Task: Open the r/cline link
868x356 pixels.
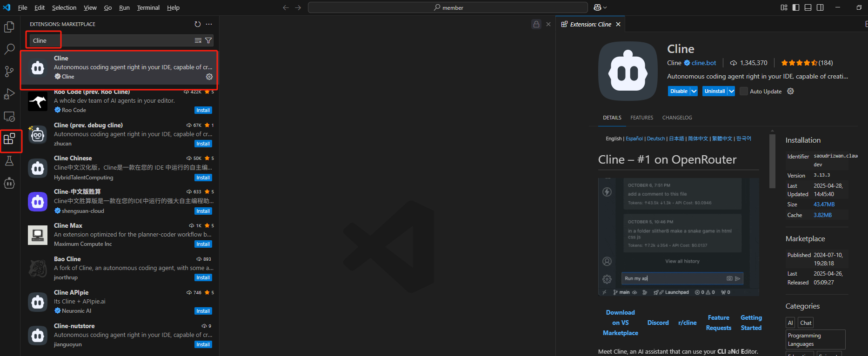Action: point(688,323)
